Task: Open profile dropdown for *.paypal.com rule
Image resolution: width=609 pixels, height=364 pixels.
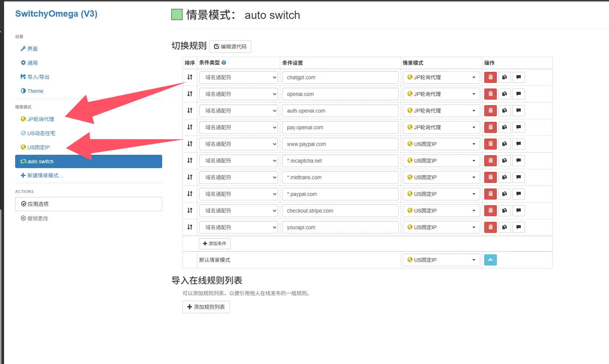Action: (441, 194)
